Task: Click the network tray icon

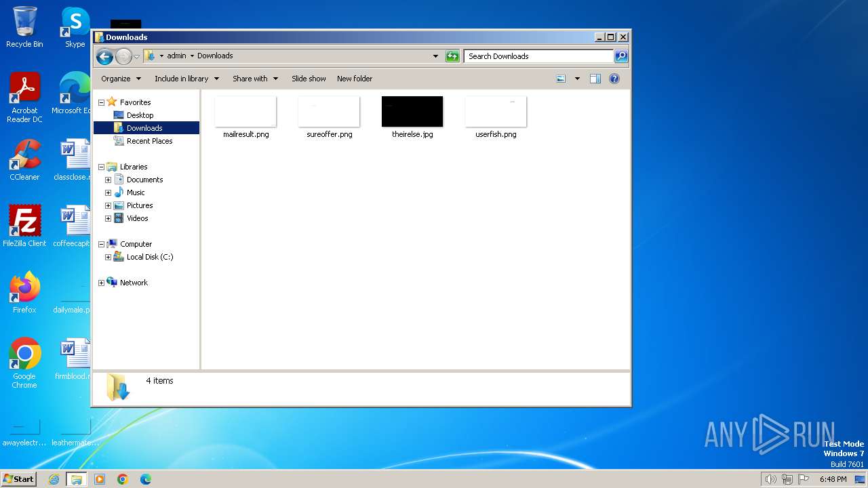Action: pyautogui.click(x=787, y=479)
